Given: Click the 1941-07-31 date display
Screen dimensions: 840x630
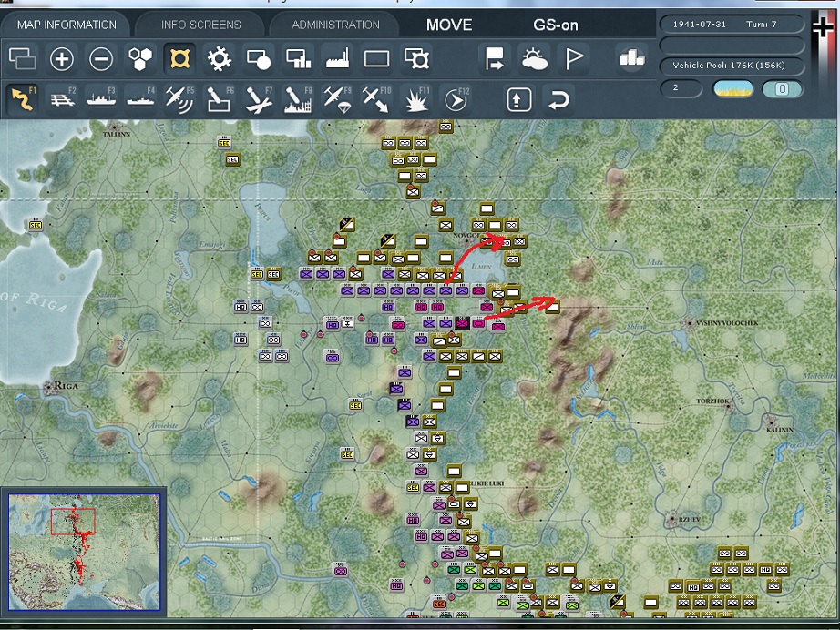Looking at the screenshot, I should click(x=699, y=24).
